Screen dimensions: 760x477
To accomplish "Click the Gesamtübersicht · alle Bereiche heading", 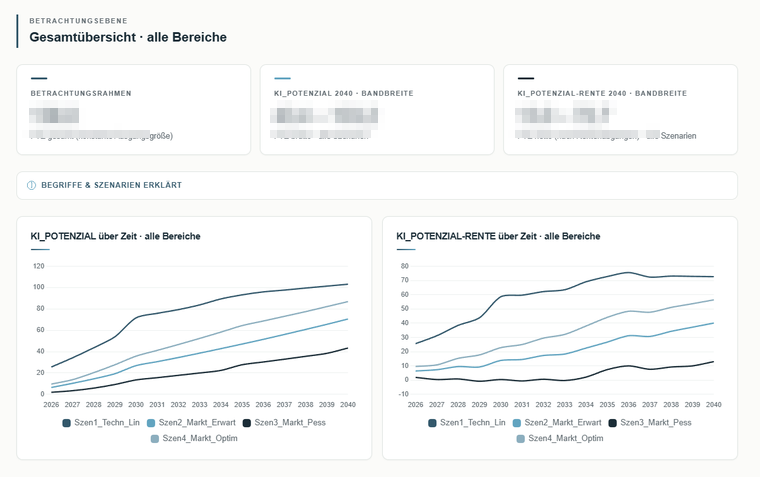I will (x=128, y=37).
